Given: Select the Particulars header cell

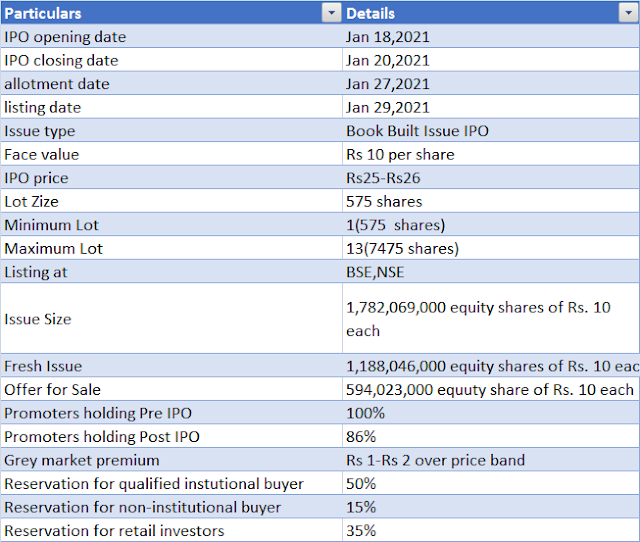Looking at the screenshot, I should (x=171, y=13).
